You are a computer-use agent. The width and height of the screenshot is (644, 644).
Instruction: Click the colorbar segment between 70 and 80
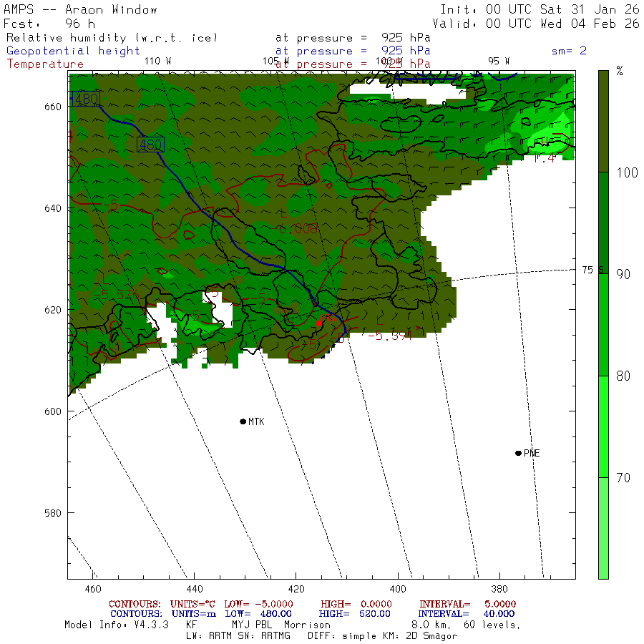coord(603,426)
